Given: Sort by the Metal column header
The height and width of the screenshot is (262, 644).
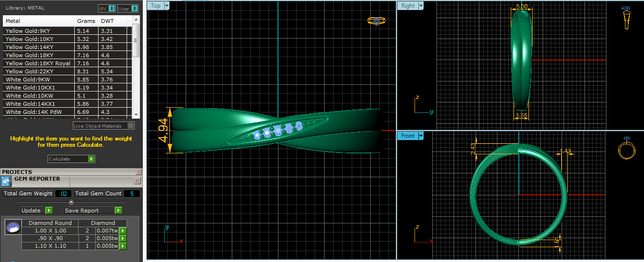Looking at the screenshot, I should [x=39, y=21].
